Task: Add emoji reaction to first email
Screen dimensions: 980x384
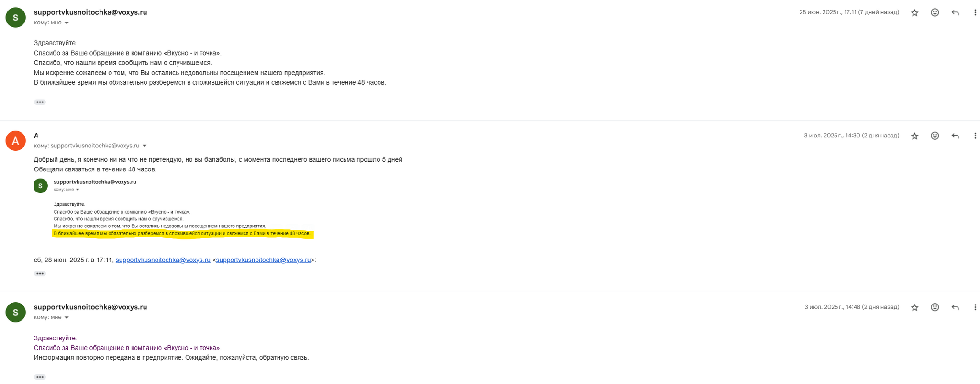Action: point(935,13)
